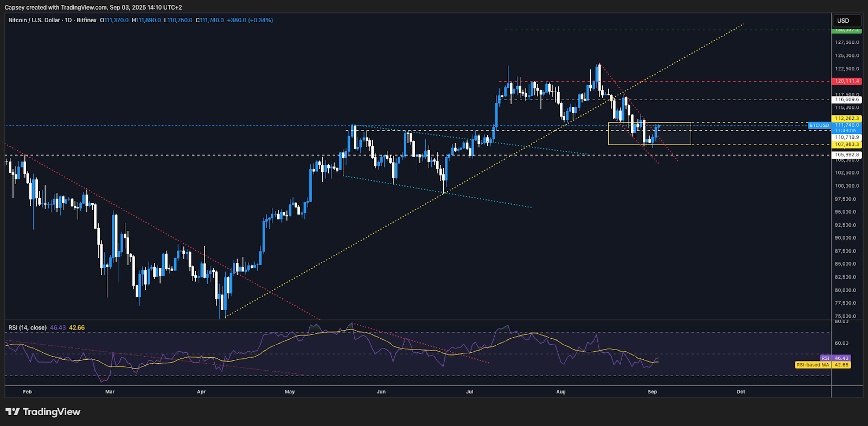Select the yellow 107,983.3 price label
868x426 pixels.
point(846,145)
